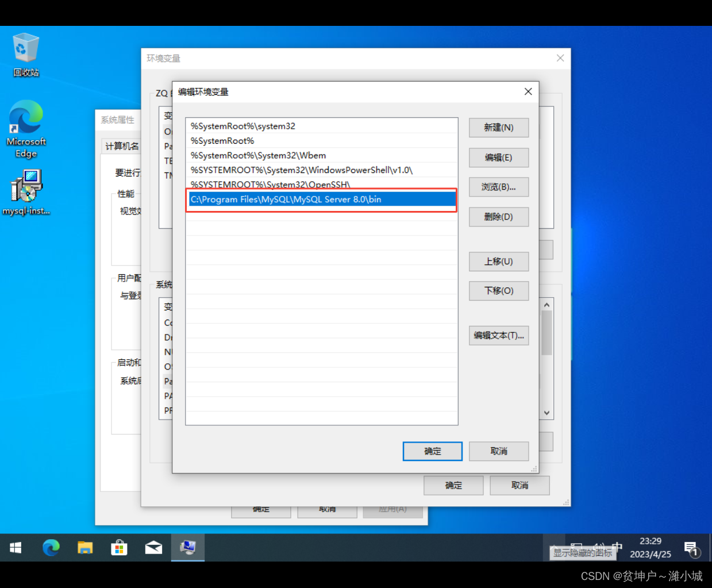Select the WindowsPowerShell\v1.0\ path entry
This screenshot has height=588, width=712.
pos(322,170)
